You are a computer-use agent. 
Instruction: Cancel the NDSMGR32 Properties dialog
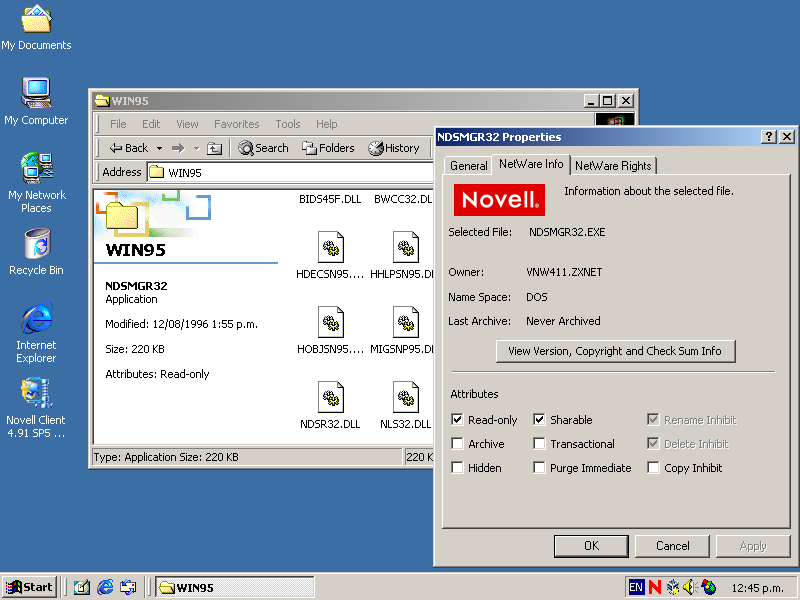[x=672, y=546]
